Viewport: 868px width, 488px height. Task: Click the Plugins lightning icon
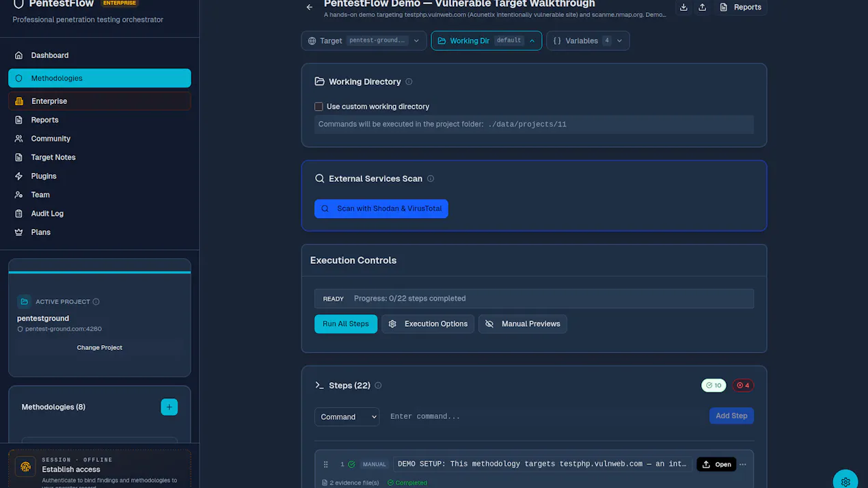18,176
